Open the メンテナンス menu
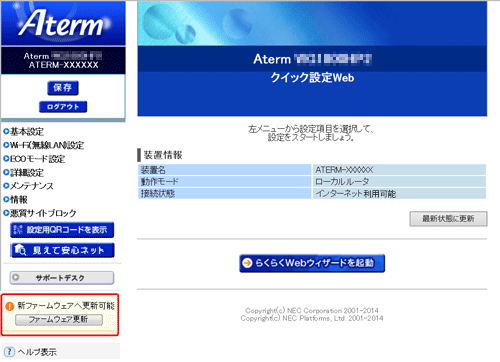Image resolution: width=500 pixels, height=362 pixels. [32, 186]
